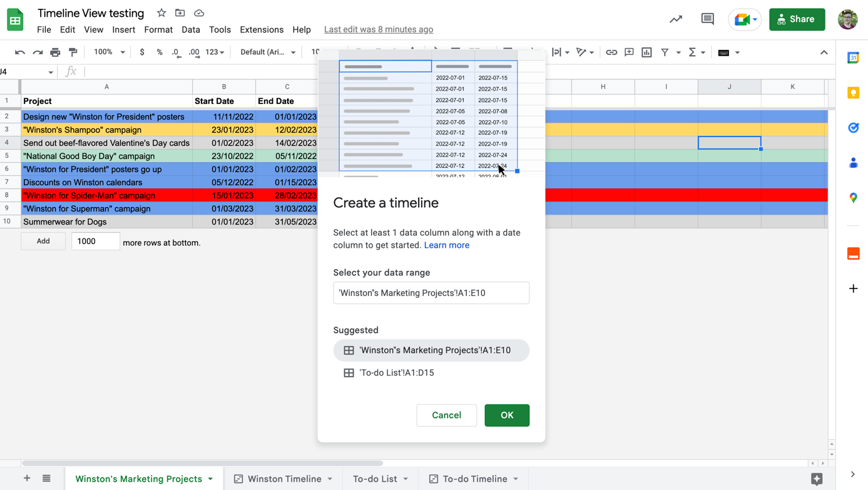This screenshot has width=868, height=490.
Task: Open the Edit menu
Action: click(68, 29)
